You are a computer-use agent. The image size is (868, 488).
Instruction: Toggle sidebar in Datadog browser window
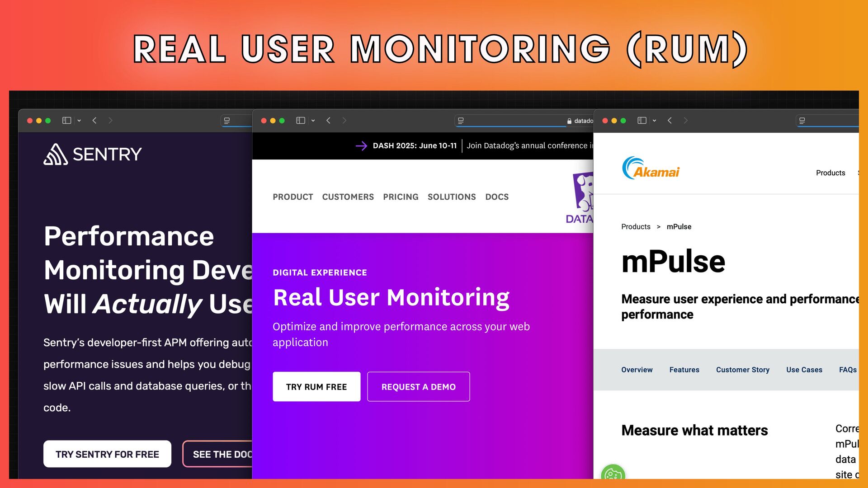(301, 121)
